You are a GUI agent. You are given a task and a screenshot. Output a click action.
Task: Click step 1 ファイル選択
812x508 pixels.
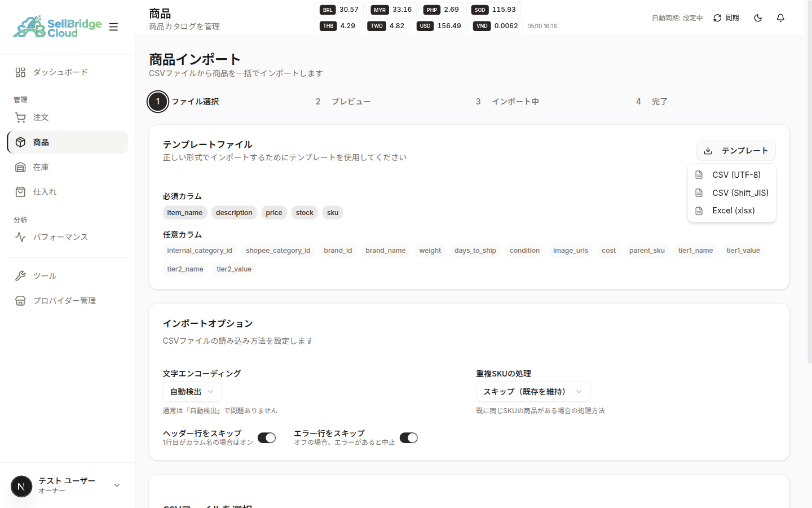(184, 102)
